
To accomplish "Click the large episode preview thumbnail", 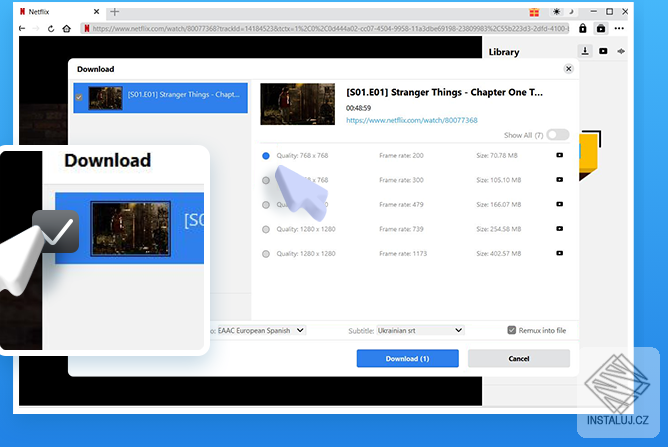I will pyautogui.click(x=297, y=104).
